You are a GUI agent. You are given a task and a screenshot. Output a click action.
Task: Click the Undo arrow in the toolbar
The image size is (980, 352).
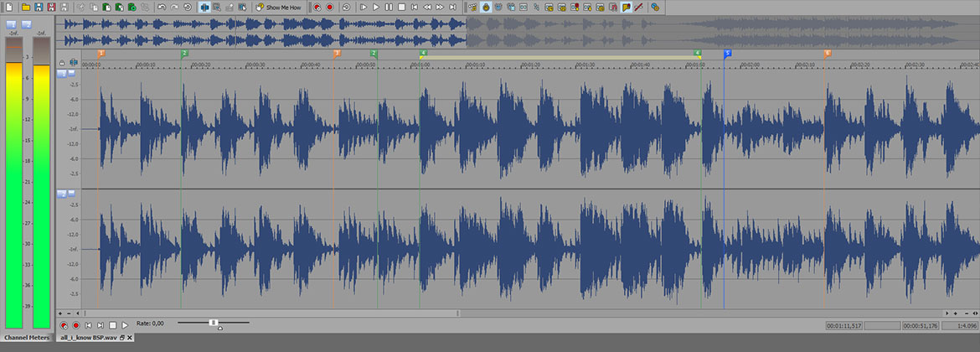tap(162, 7)
